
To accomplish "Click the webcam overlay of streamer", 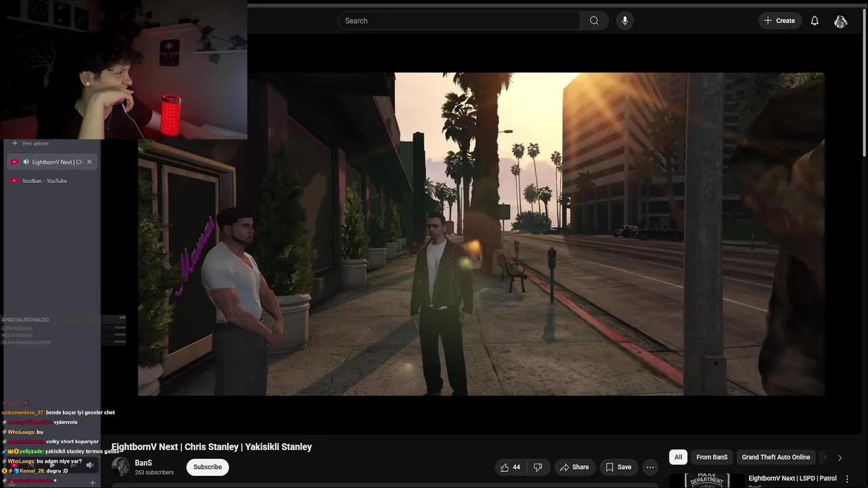I will pos(123,69).
